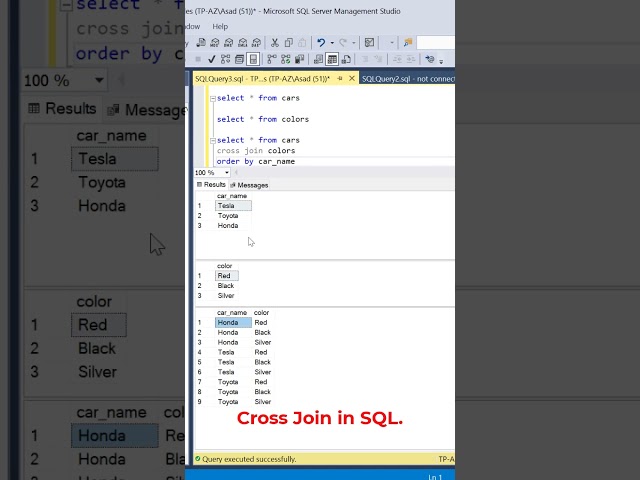Select the Tesla cell in first result grid
The width and height of the screenshot is (640, 480).
click(233, 206)
